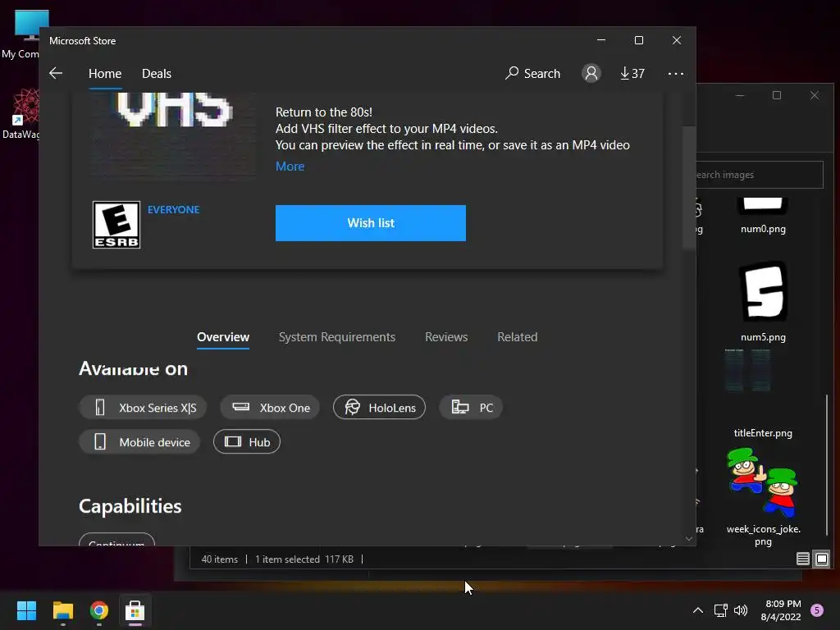Screen dimensions: 840x630
Task: Open Search in Microsoft Store
Action: [532, 73]
